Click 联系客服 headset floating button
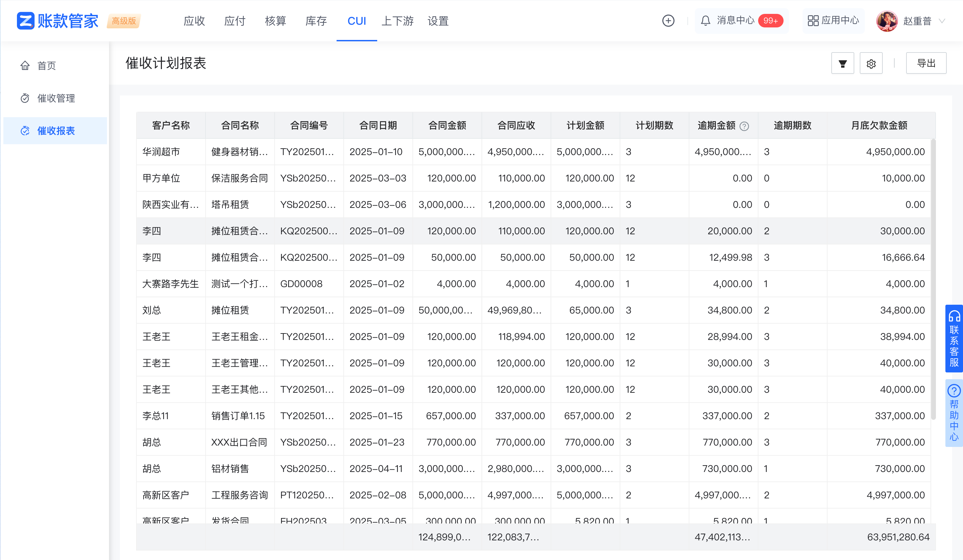Viewport: 963px width, 560px height. click(954, 338)
